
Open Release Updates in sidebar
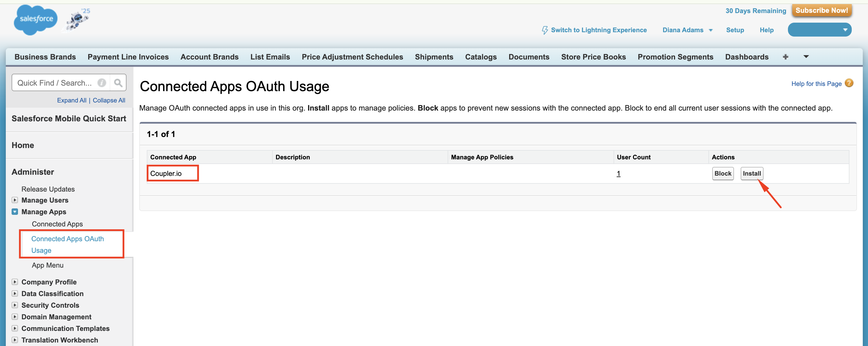(48, 189)
